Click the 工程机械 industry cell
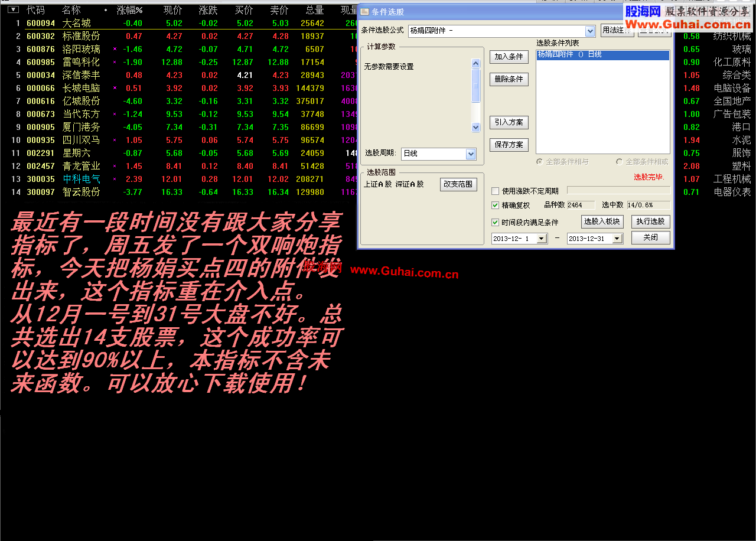The image size is (756, 541). point(732,179)
